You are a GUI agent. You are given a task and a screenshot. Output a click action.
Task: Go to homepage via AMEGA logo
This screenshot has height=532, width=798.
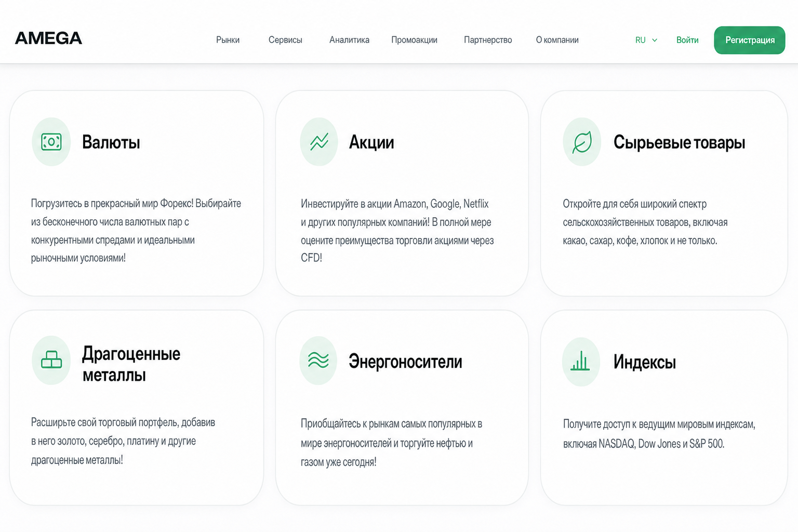48,38
